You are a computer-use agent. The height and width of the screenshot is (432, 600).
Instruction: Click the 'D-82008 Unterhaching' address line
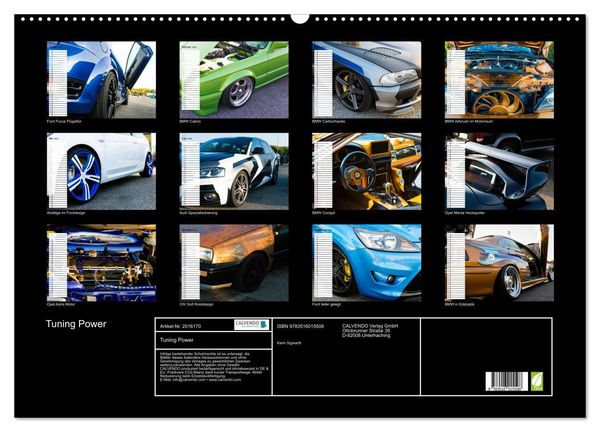click(x=366, y=335)
